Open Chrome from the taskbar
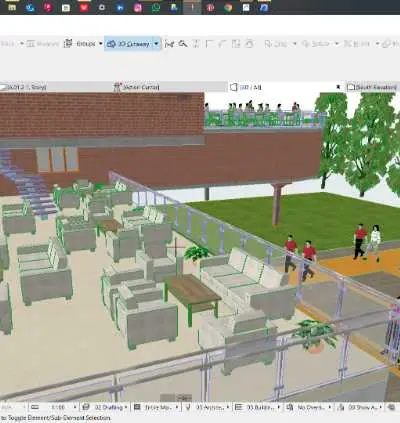Image resolution: width=400 pixels, height=423 pixels. tap(228, 7)
